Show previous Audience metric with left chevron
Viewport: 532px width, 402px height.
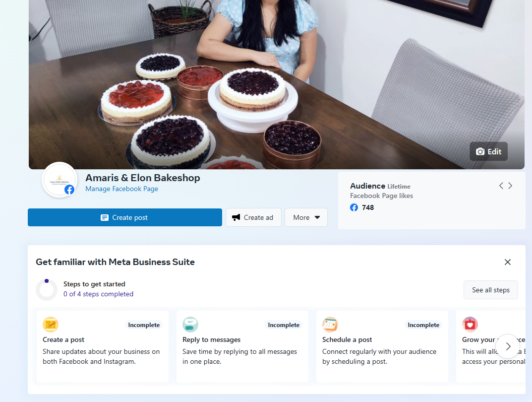click(x=501, y=186)
